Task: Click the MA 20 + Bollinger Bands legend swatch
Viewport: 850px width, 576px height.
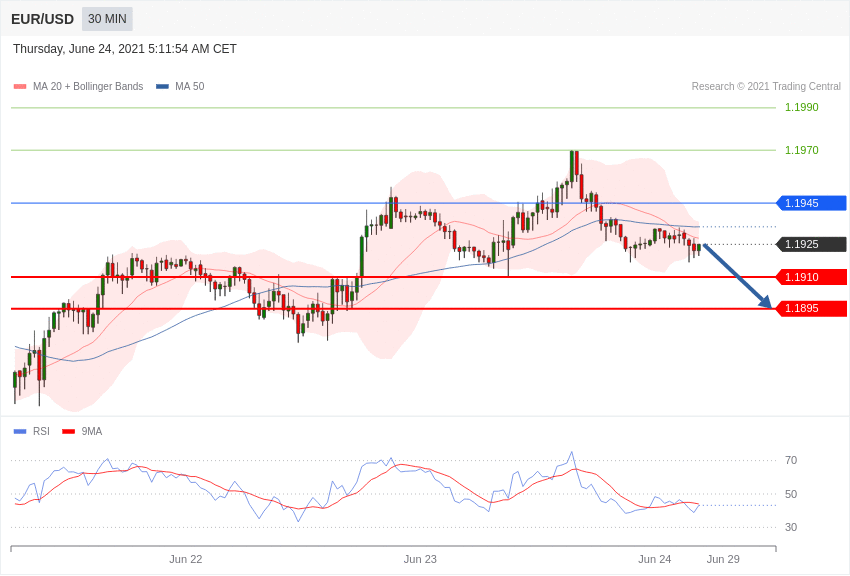Action: [20, 87]
